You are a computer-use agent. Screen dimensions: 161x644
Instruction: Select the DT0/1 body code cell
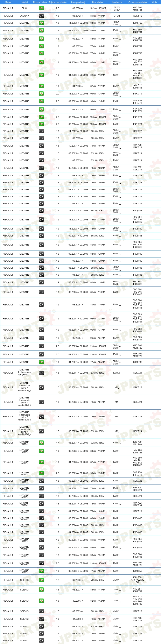(x=117, y=16)
